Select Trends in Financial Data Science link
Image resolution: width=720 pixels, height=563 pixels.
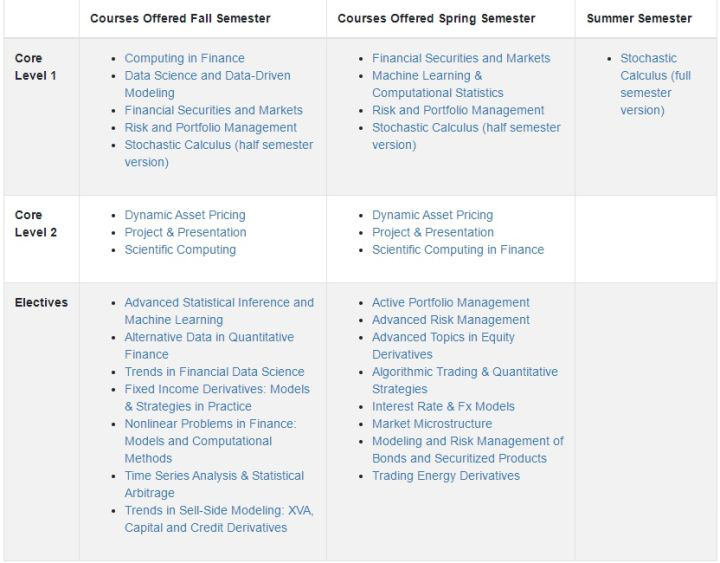214,372
